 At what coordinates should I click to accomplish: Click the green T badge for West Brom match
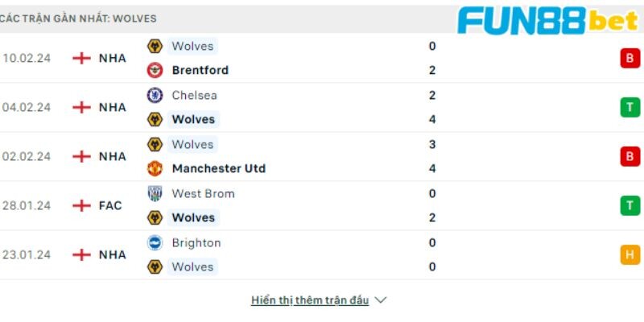[630, 205]
